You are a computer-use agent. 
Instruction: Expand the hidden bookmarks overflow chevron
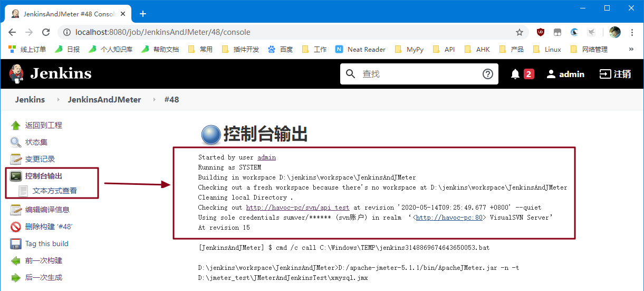tap(631, 49)
